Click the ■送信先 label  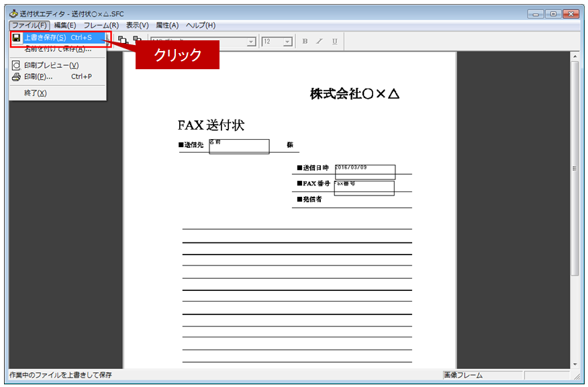click(191, 145)
